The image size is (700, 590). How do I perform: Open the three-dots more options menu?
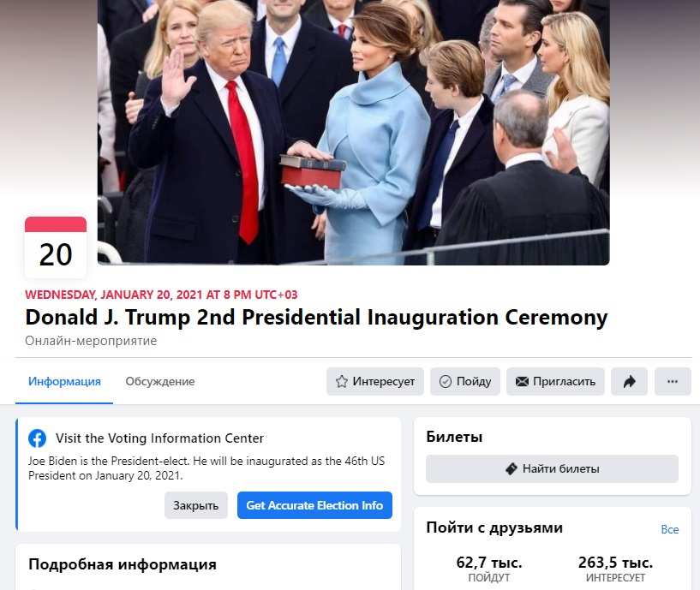673,382
